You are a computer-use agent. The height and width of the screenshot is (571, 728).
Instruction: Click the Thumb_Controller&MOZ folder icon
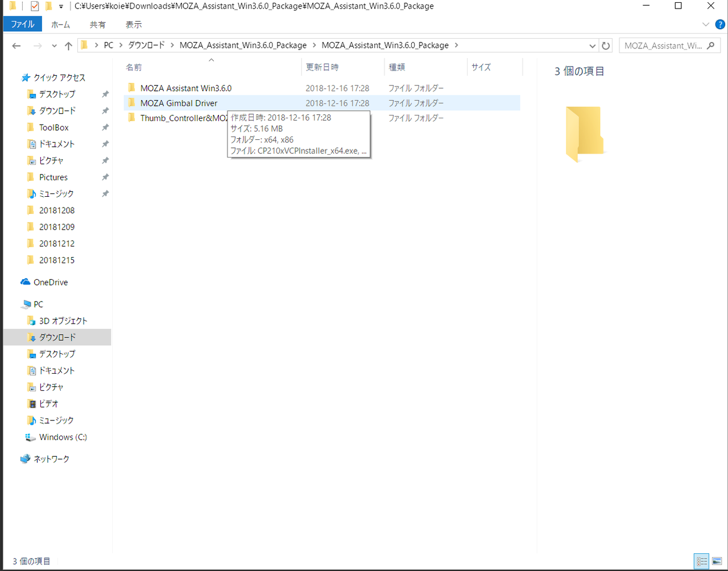click(x=132, y=118)
